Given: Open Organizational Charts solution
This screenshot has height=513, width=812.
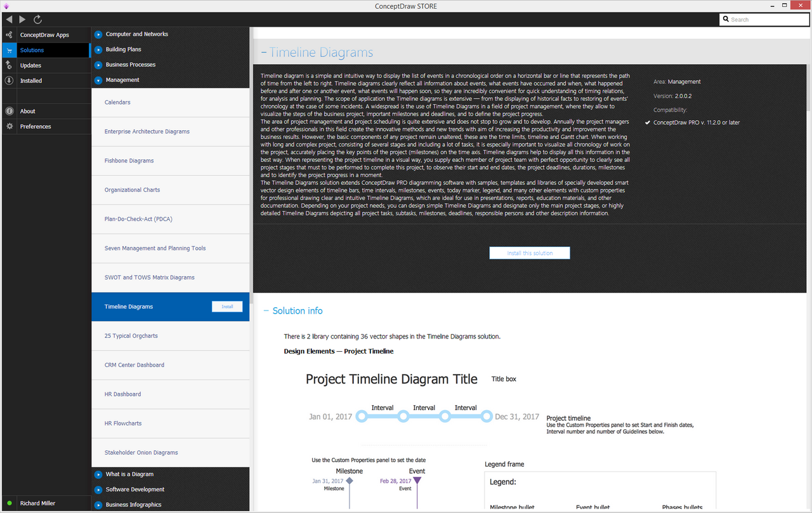Looking at the screenshot, I should click(171, 190).
